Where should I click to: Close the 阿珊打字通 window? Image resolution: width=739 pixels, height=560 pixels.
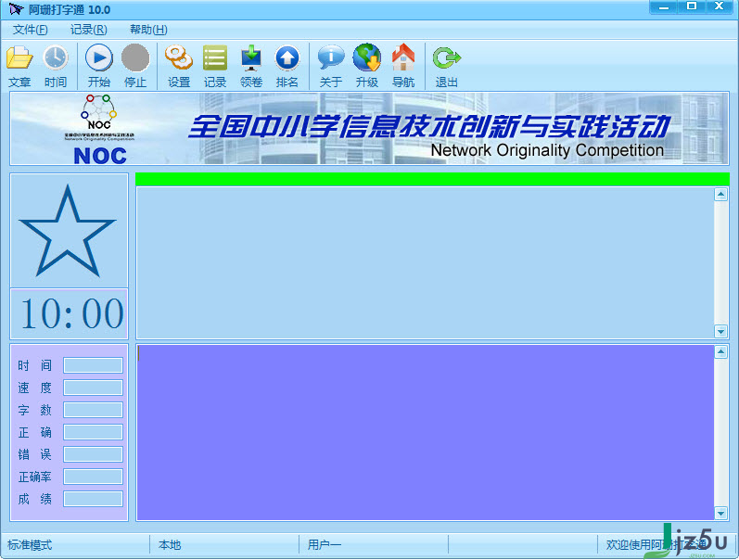(x=720, y=7)
